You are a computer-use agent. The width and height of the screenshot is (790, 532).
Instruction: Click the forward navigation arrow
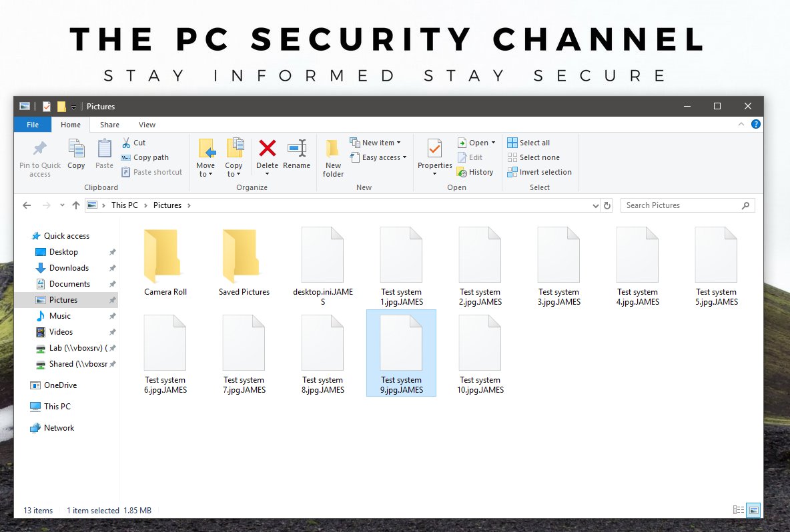click(x=46, y=205)
